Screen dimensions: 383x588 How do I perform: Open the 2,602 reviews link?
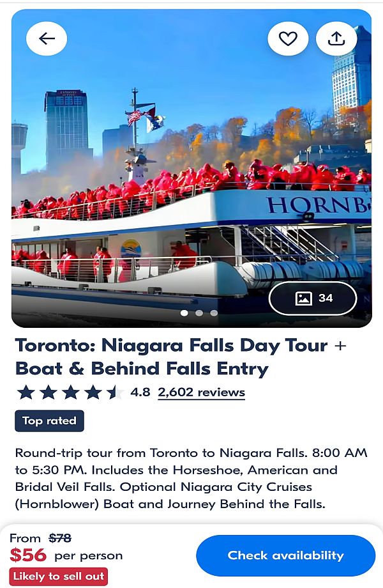(202, 392)
